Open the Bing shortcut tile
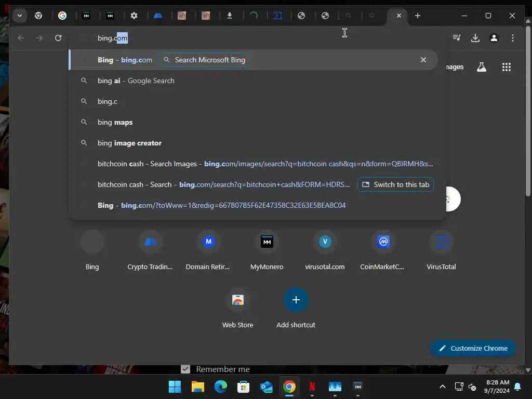 tap(92, 250)
